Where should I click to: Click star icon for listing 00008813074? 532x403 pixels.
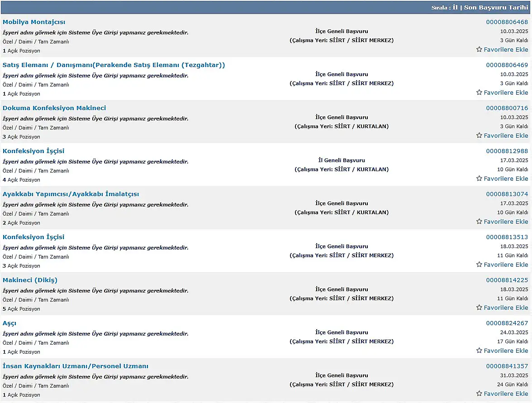pyautogui.click(x=479, y=221)
